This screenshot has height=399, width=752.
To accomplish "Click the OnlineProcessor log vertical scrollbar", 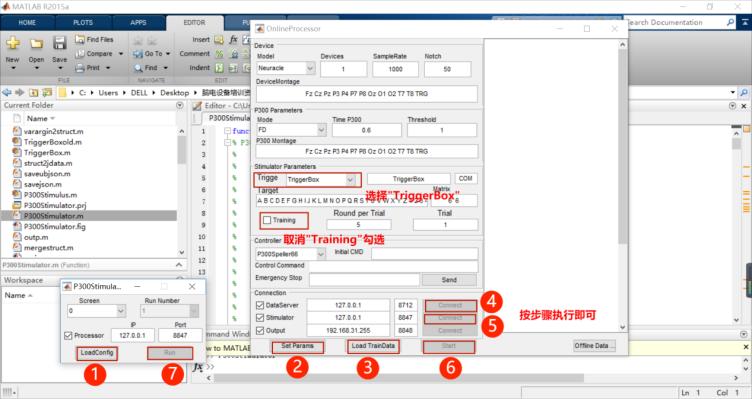I will tap(623, 185).
